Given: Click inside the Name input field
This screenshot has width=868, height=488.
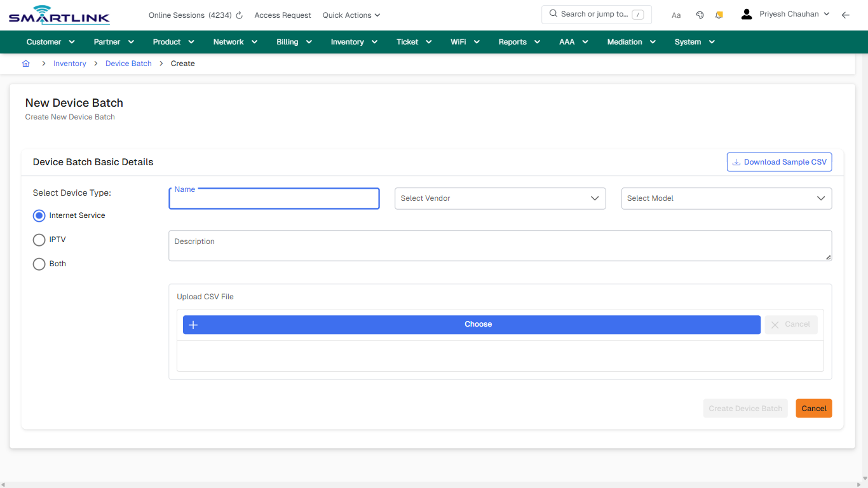Looking at the screenshot, I should coord(273,199).
